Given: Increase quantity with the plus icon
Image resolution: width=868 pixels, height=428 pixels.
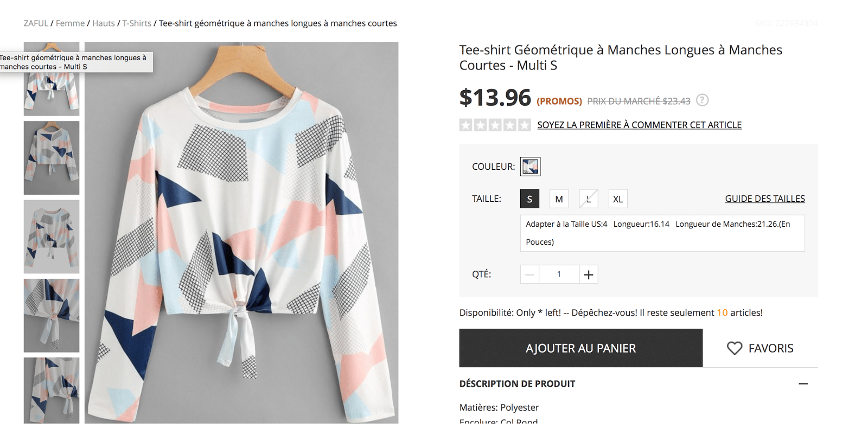Looking at the screenshot, I should click(x=588, y=274).
